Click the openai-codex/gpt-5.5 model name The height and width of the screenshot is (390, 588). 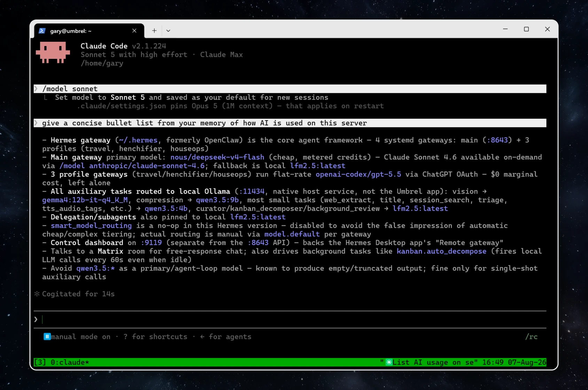click(358, 174)
